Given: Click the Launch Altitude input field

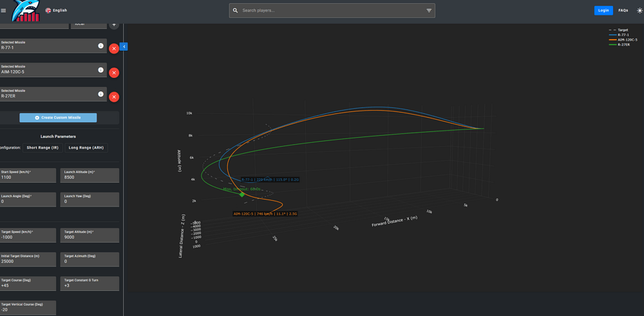Looking at the screenshot, I should [90, 177].
